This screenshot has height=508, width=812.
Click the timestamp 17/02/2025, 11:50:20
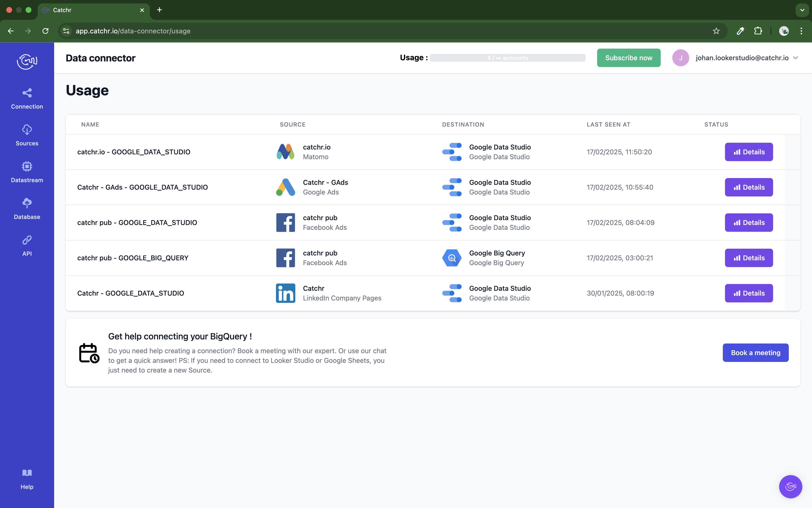619,152
